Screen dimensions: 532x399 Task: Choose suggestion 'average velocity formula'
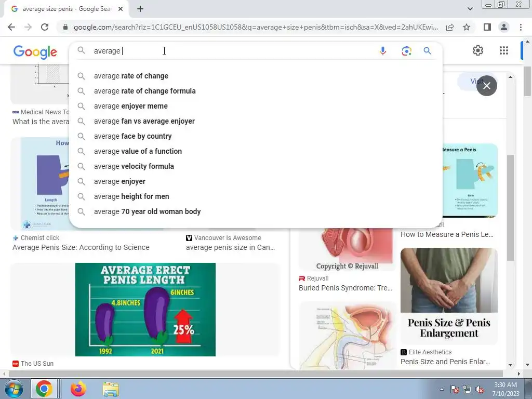click(256, 166)
